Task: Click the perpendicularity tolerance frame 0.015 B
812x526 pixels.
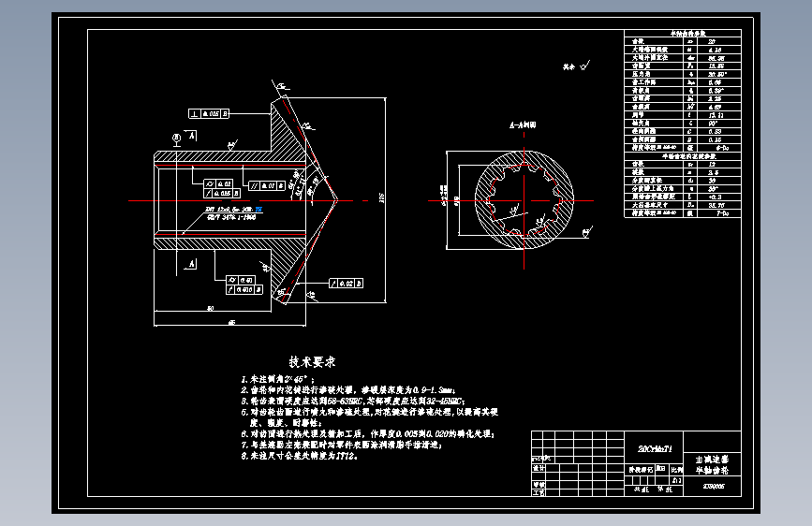Action: point(209,113)
